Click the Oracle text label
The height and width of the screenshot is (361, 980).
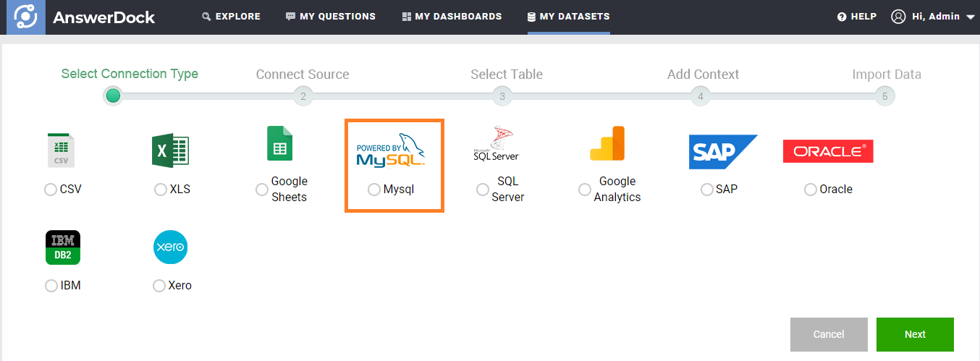tap(836, 190)
